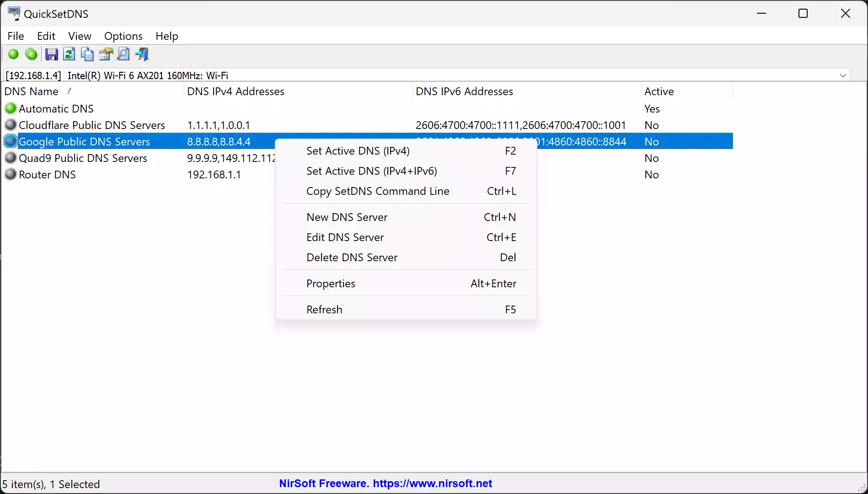Click the Exit door toolbar icon
The width and height of the screenshot is (868, 494).
142,54
